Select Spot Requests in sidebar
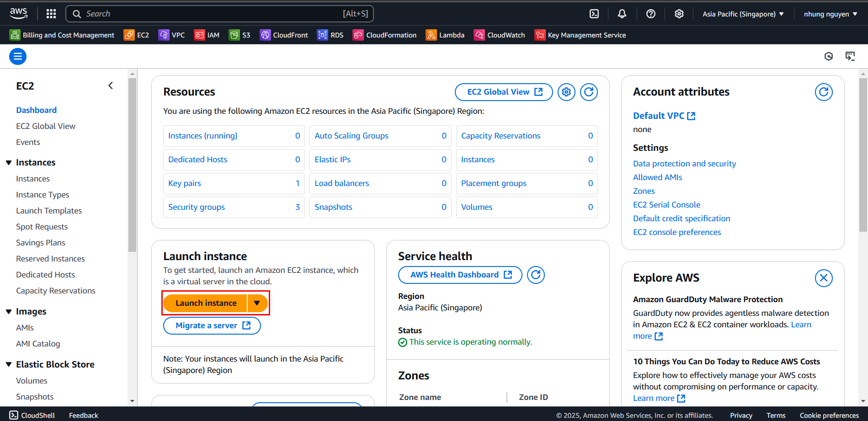Viewport: 868px width, 421px height. tap(42, 227)
